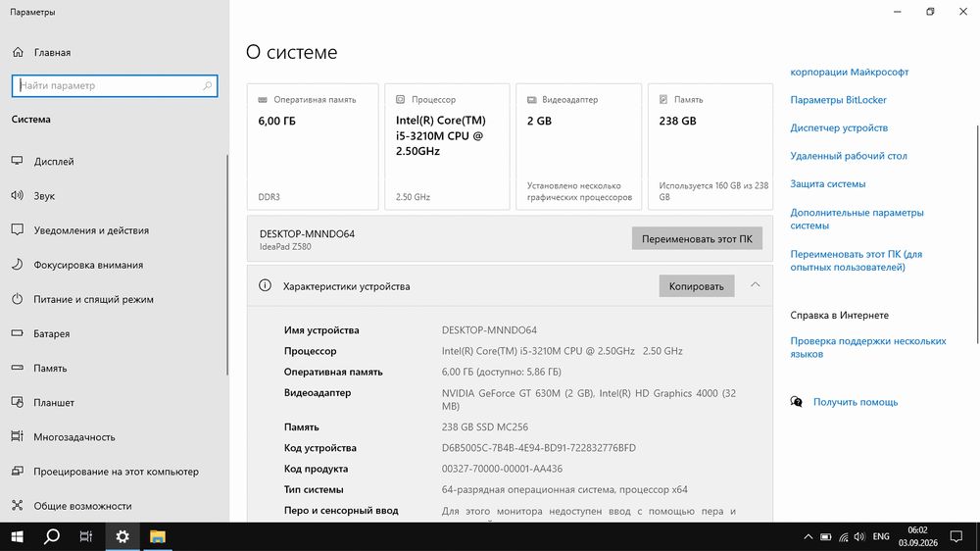Screen dimensions: 980x551
Task: Click the Получить помощь chat icon
Action: pos(796,402)
